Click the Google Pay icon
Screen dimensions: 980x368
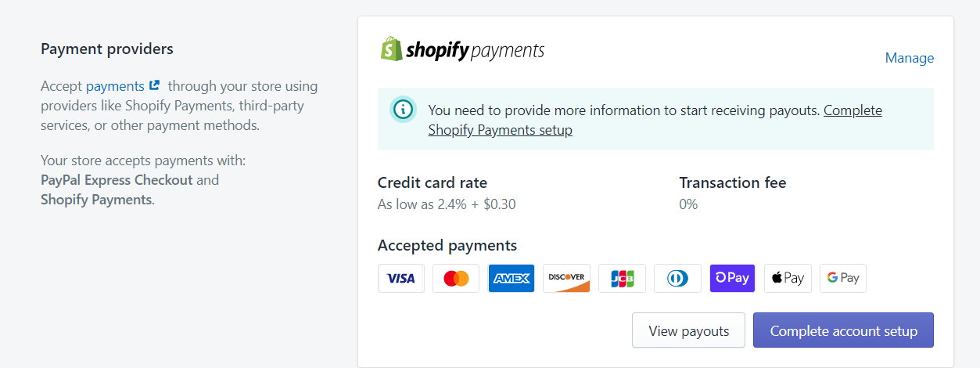[843, 278]
